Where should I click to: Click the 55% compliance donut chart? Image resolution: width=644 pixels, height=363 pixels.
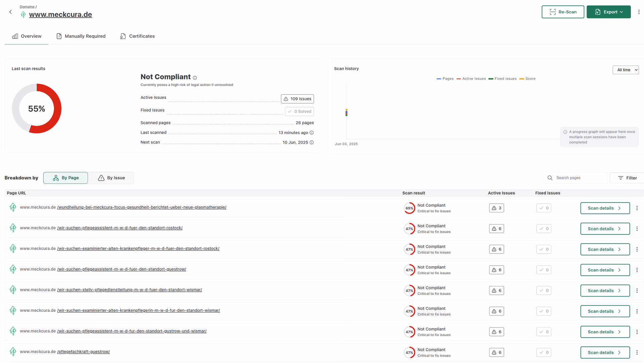[x=37, y=108]
